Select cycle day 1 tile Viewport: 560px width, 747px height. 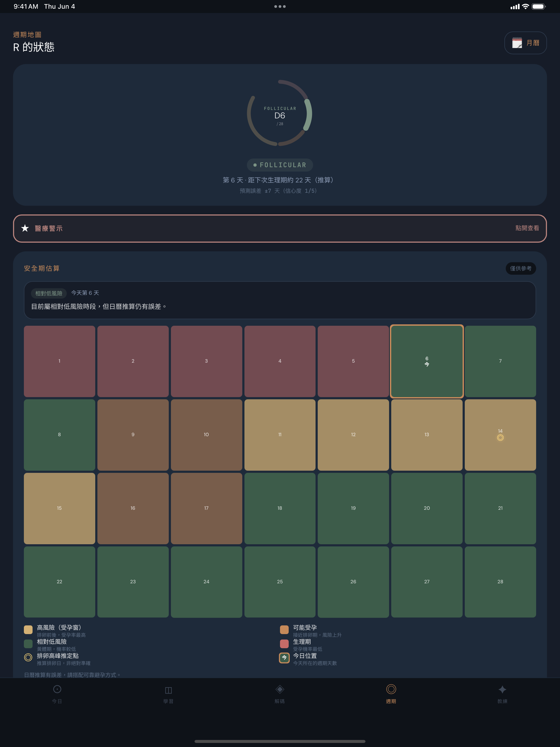click(59, 361)
